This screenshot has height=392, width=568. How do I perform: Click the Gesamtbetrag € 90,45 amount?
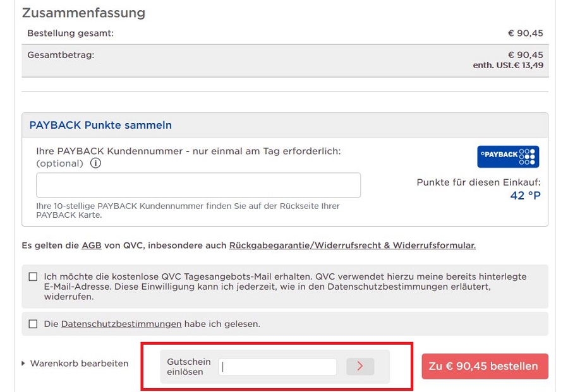[525, 55]
